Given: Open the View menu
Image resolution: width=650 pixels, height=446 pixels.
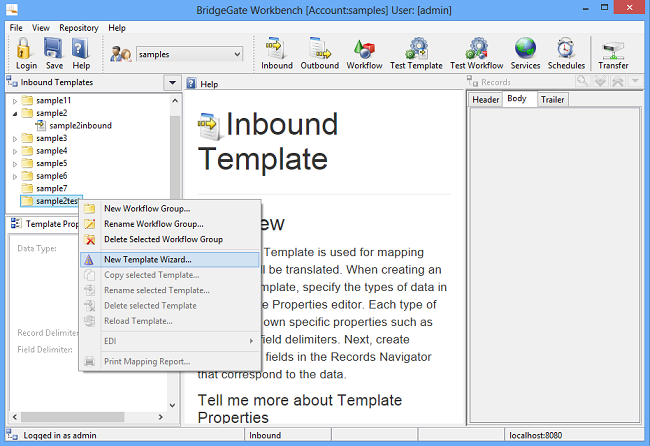Looking at the screenshot, I should coord(41,28).
